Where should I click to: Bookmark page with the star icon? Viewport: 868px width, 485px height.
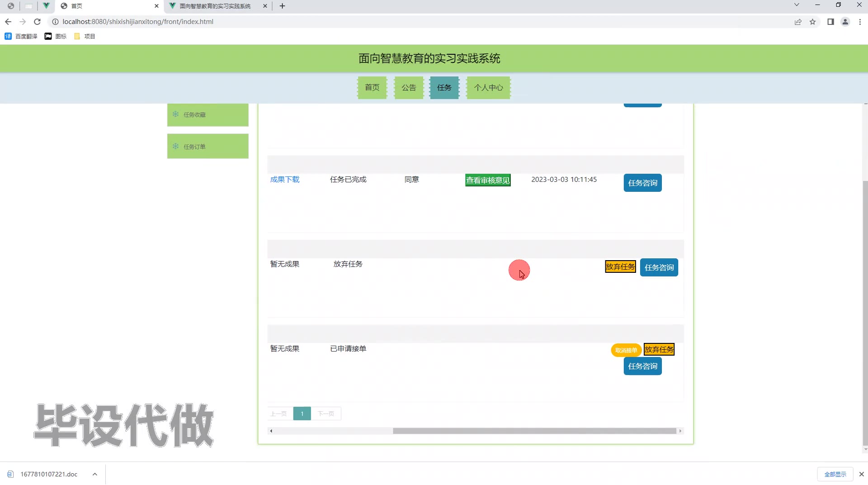tap(812, 22)
